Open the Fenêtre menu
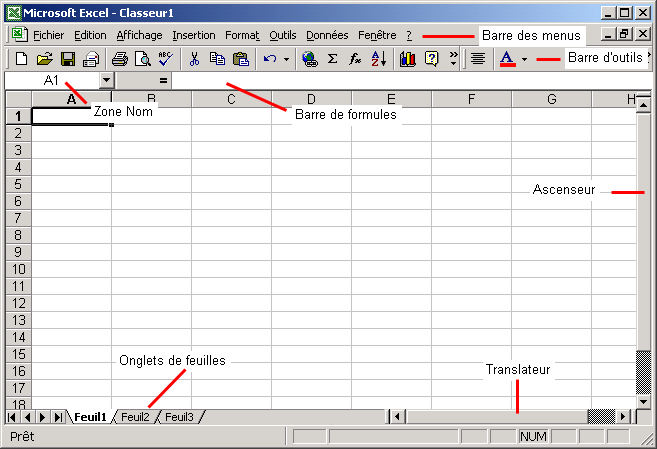The image size is (657, 449). click(x=377, y=35)
